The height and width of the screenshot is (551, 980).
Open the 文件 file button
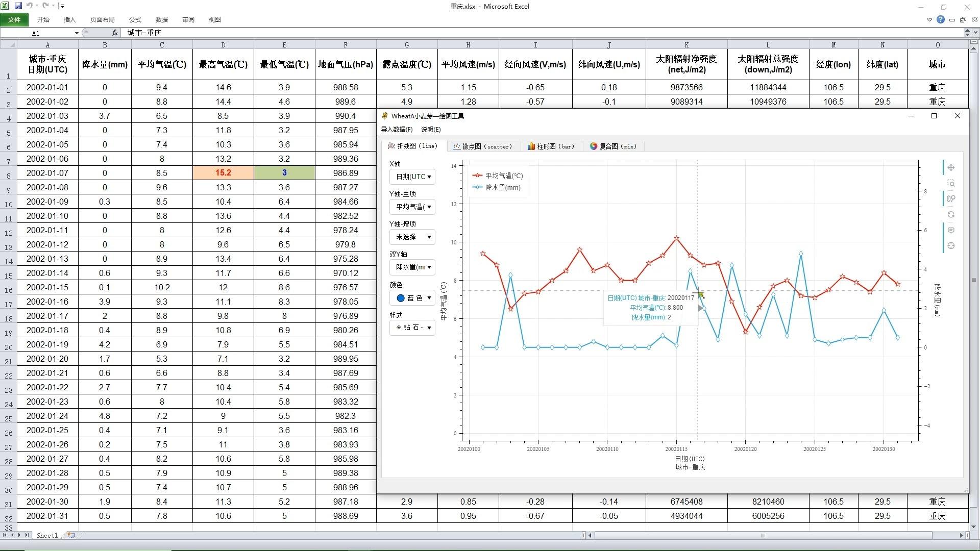point(14,19)
